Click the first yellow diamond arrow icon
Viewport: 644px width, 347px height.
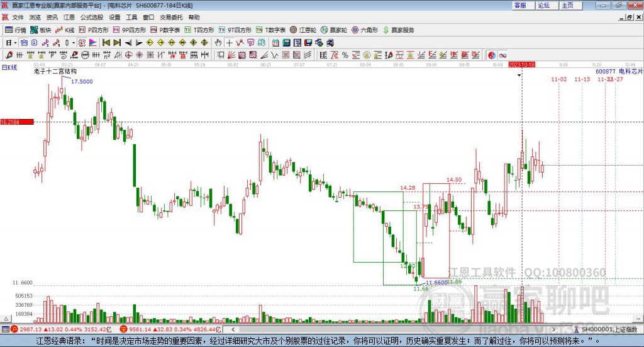(150, 43)
